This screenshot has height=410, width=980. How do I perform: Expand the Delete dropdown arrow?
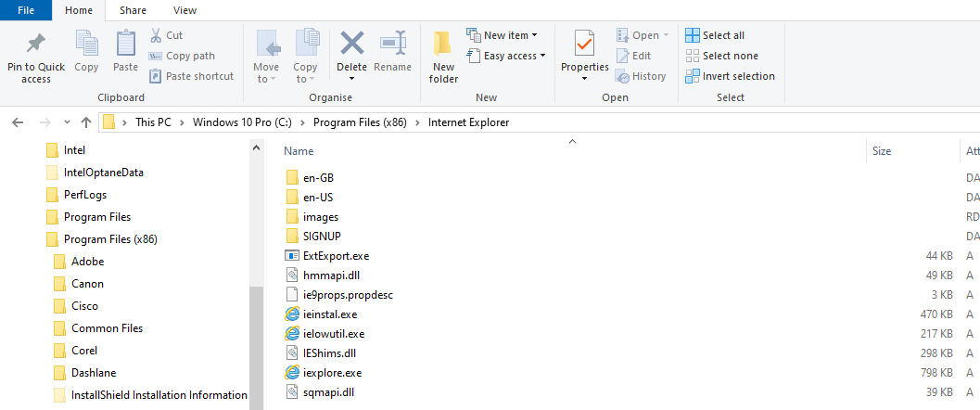[352, 79]
